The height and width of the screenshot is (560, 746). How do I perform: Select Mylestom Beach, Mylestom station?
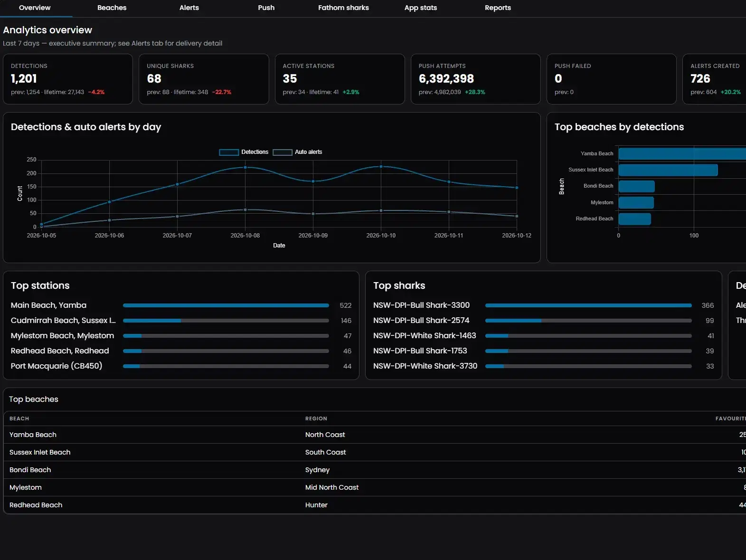pos(181,336)
